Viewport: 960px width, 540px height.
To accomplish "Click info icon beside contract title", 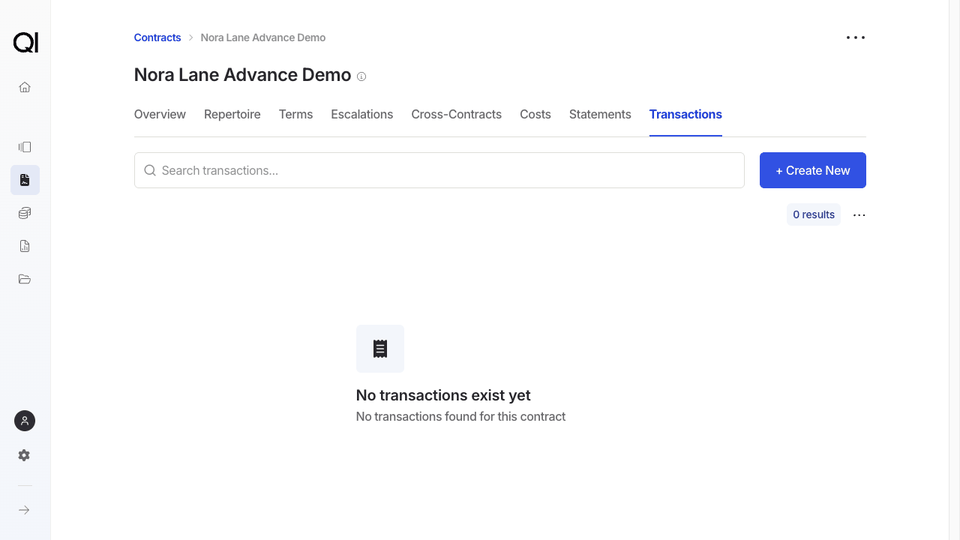I will 361,77.
